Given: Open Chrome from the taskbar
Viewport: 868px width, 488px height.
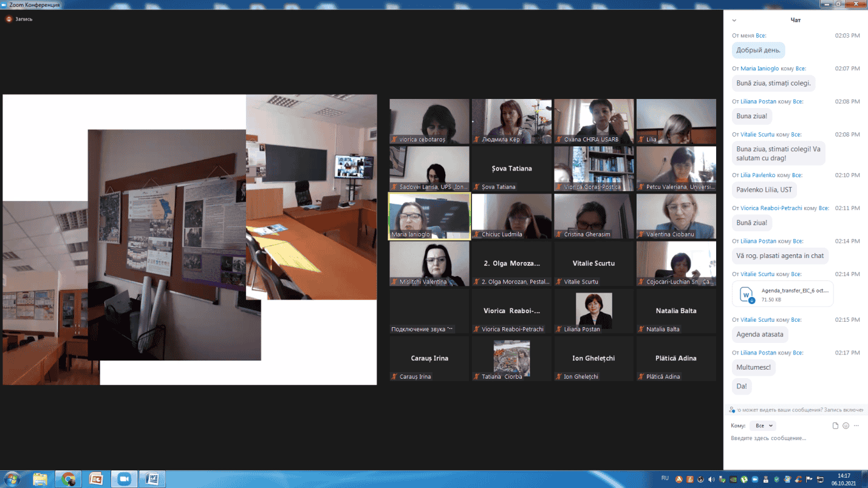Looking at the screenshot, I should click(68, 479).
